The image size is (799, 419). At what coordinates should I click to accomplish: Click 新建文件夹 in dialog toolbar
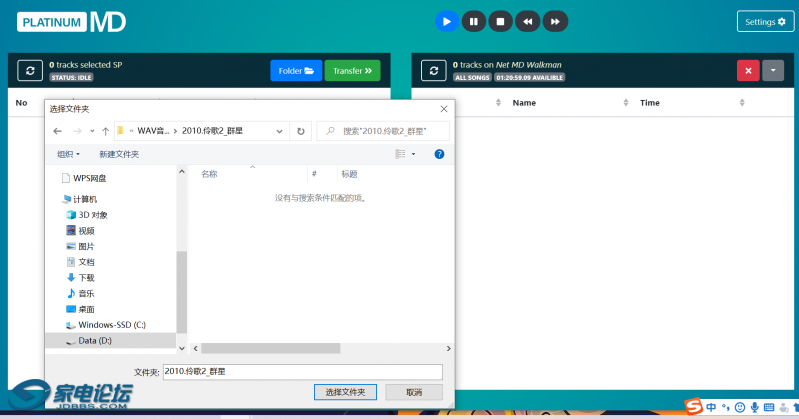119,154
